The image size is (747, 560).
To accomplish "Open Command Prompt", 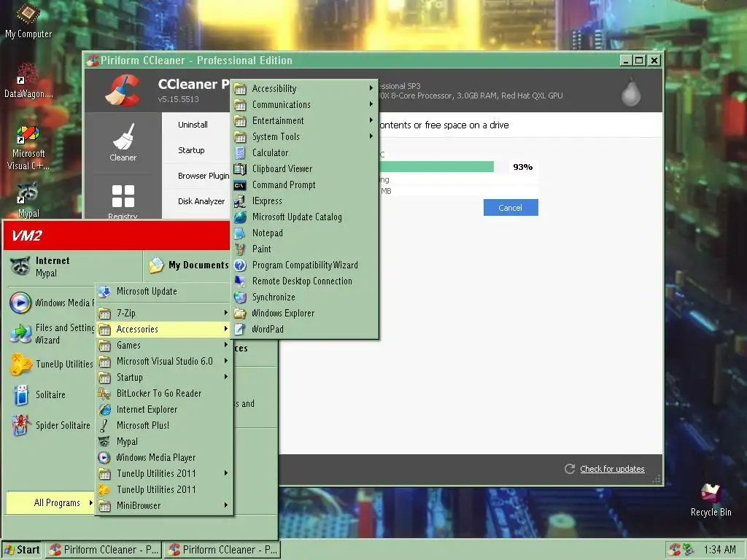I will pos(304,184).
